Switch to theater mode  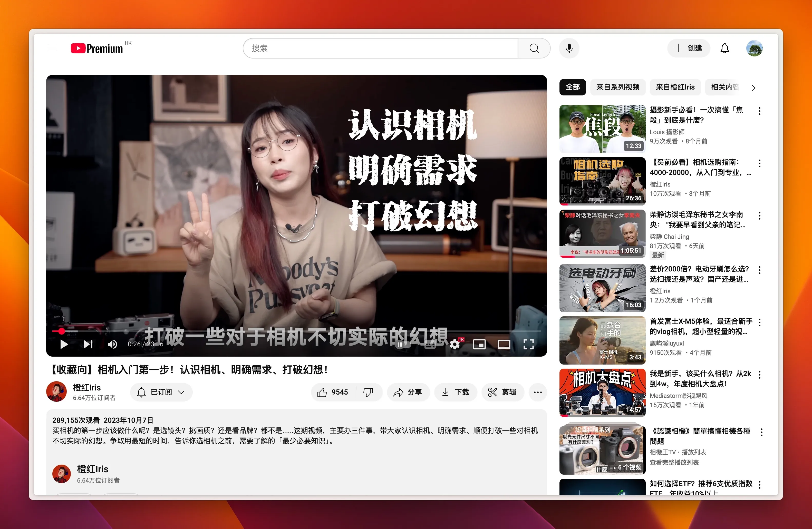point(504,344)
